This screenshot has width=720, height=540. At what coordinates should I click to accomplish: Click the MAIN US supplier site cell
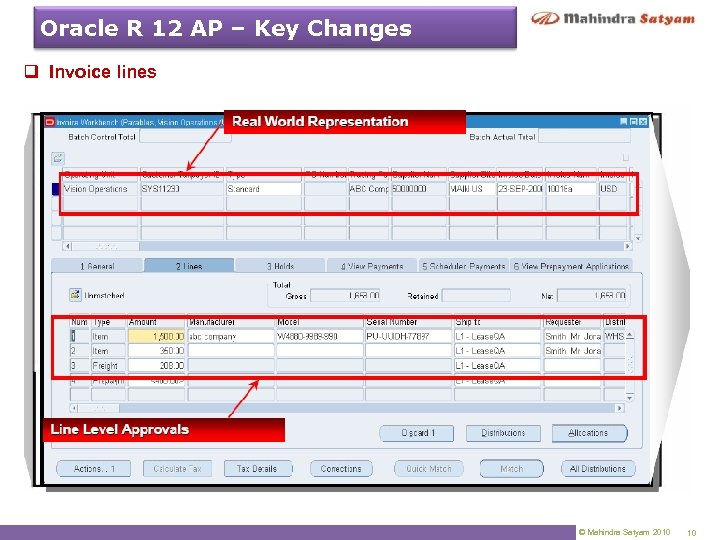click(x=472, y=189)
